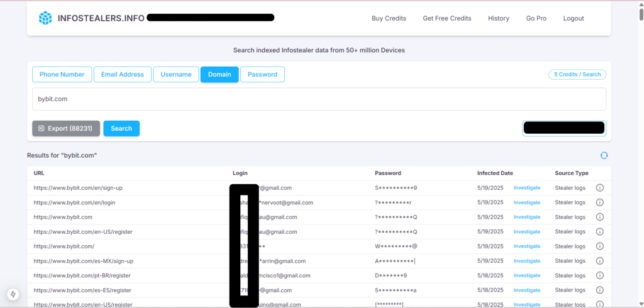Click the "Search indexed Infostealer data" tagline
This screenshot has width=644, height=308.
tap(319, 50)
